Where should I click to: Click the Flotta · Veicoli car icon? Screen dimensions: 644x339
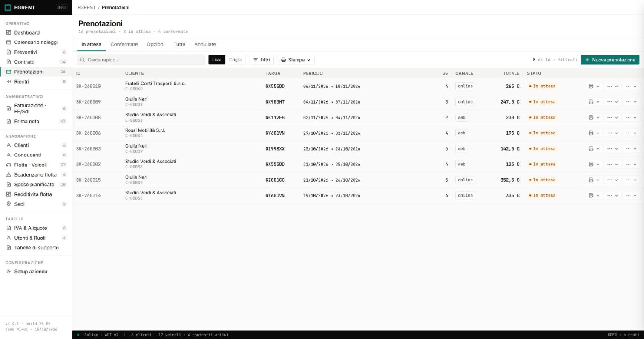[x=9, y=165]
